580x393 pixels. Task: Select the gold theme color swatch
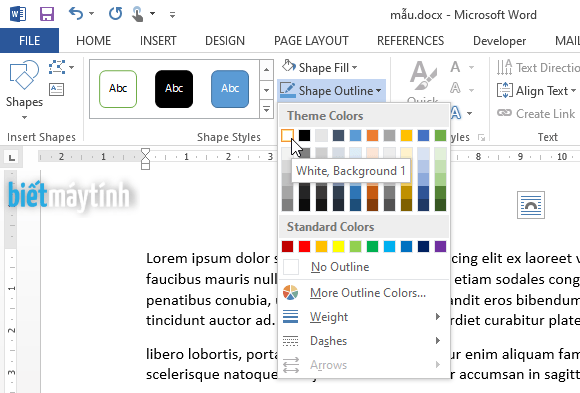(x=407, y=135)
